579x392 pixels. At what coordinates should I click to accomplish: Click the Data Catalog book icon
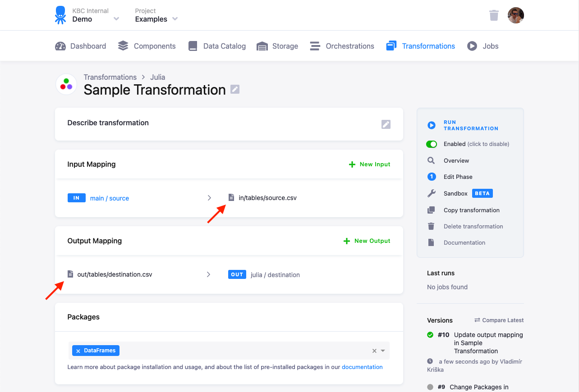pos(193,46)
